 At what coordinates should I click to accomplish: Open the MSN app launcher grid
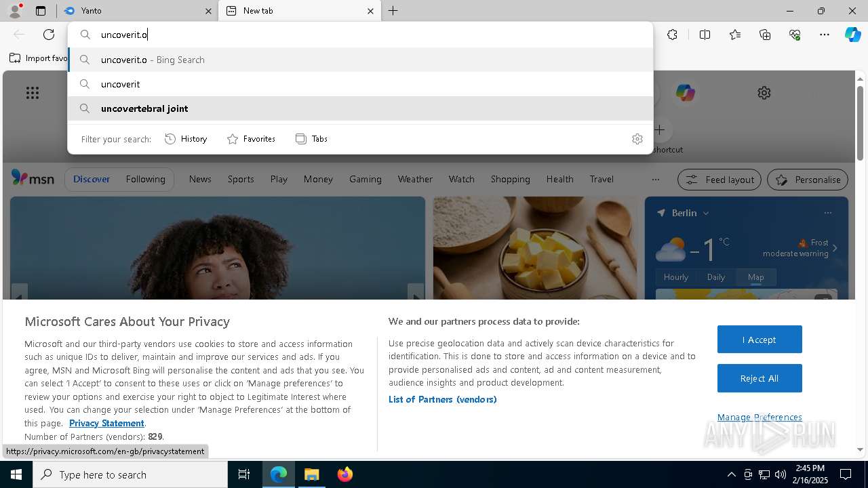point(33,93)
